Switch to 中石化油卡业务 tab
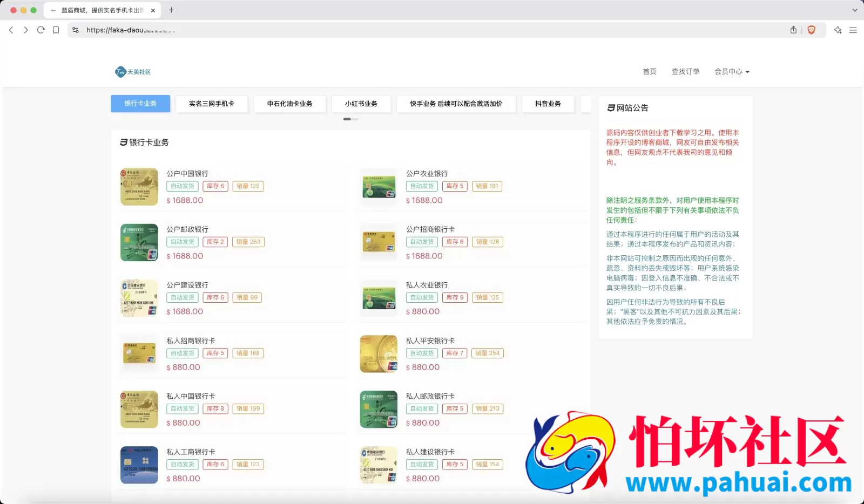 click(x=289, y=104)
